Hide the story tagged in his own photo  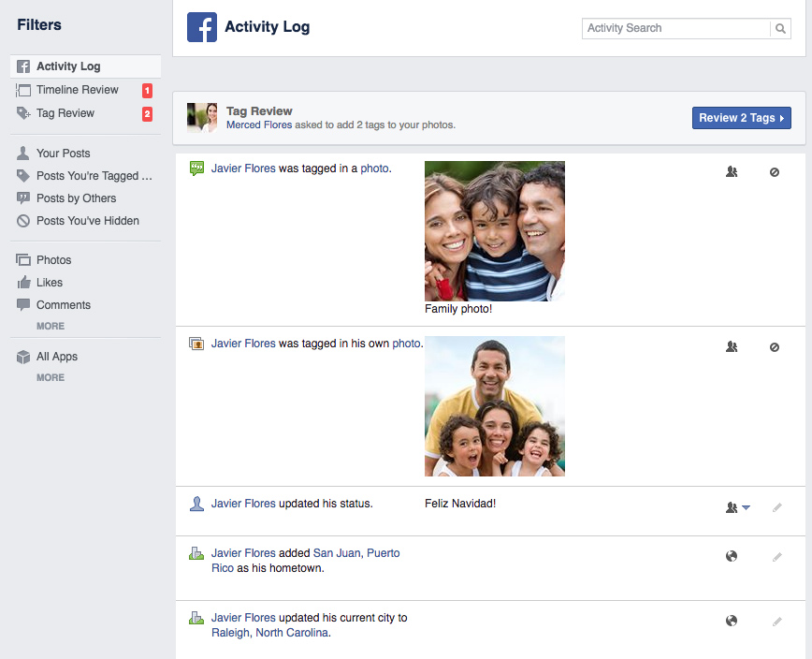(x=775, y=346)
